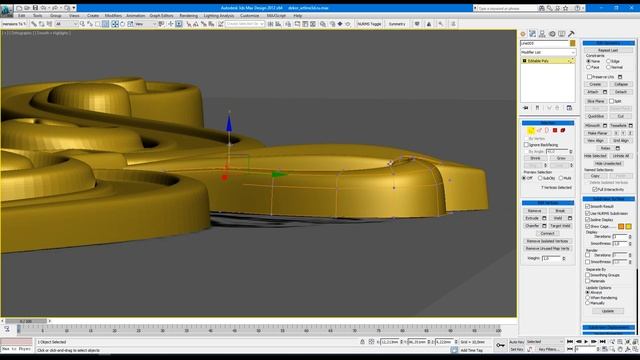Viewport: 640px width, 360px height.
Task: Enable Ignore Backfacing checkbox
Action: point(526,145)
